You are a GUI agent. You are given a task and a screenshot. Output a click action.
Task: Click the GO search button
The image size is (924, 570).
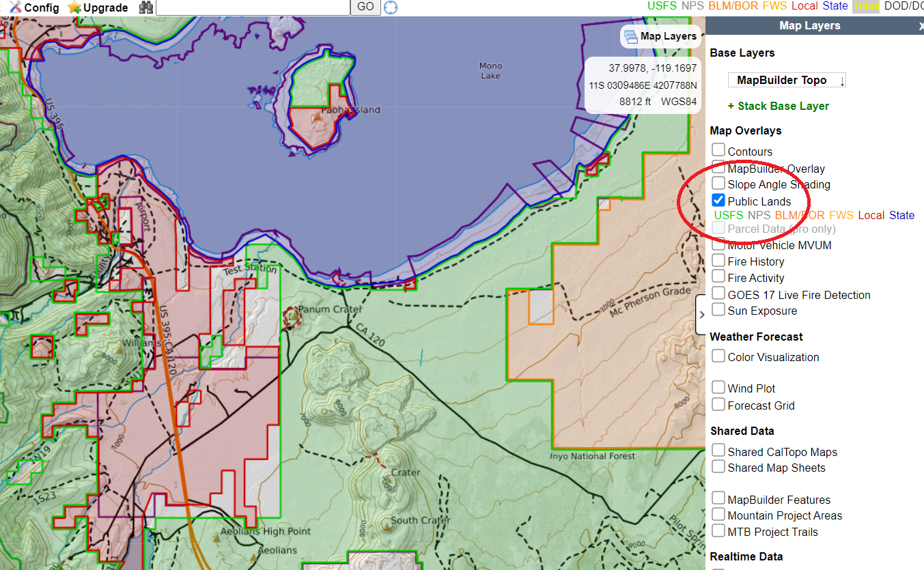tap(366, 7)
